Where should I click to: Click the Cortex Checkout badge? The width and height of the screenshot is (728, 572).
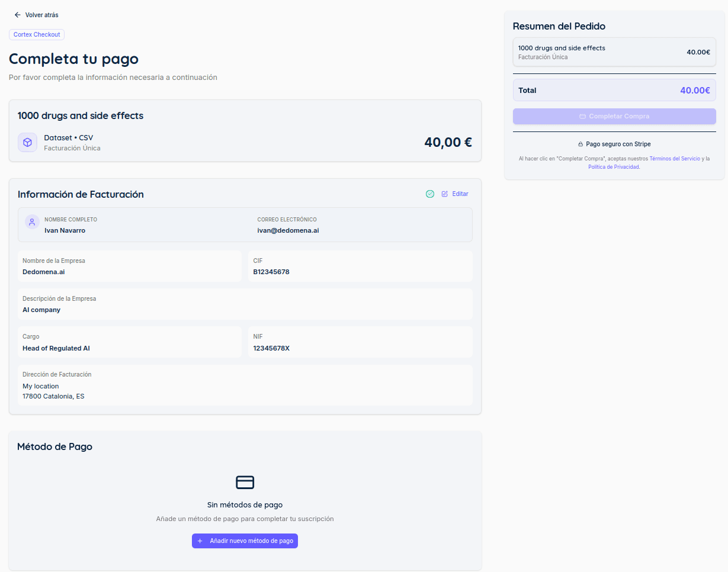(37, 34)
